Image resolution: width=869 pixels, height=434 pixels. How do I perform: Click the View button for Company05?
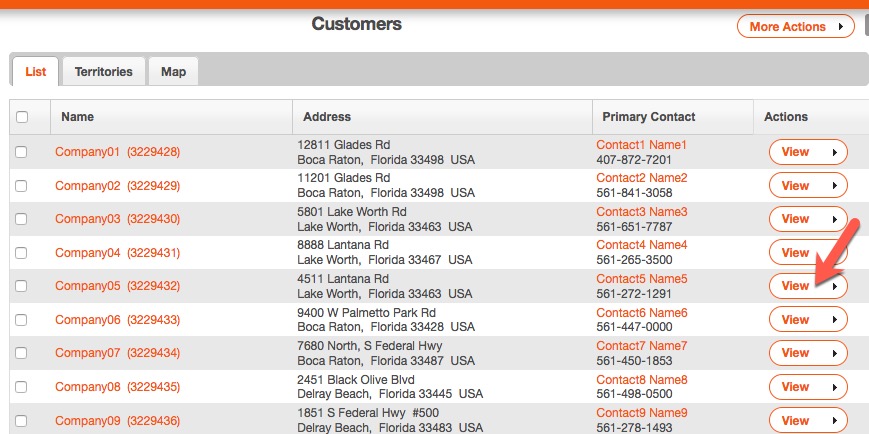pyautogui.click(x=795, y=286)
